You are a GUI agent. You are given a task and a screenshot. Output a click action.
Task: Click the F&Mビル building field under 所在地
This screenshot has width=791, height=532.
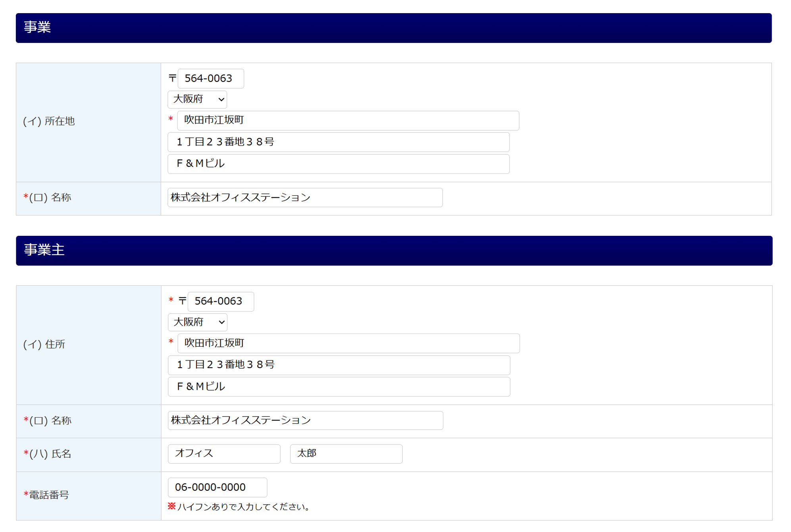point(338,164)
